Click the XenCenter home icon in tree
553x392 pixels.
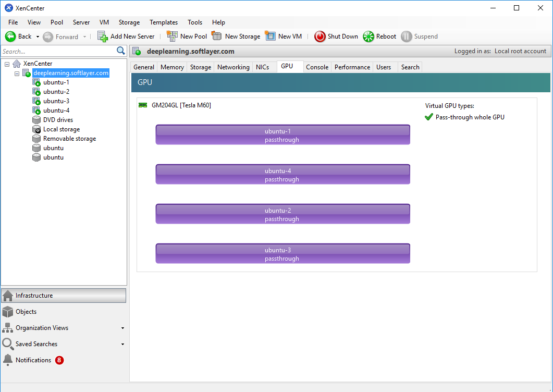[x=17, y=64]
